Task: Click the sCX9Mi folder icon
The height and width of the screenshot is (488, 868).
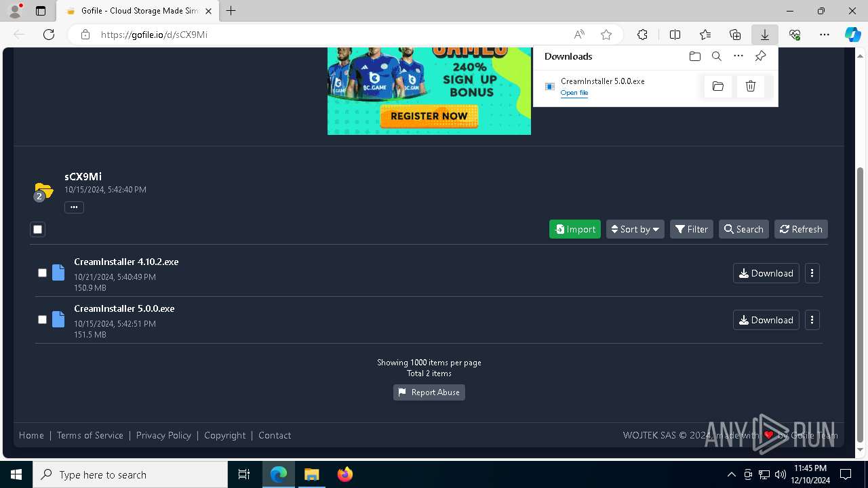Action: click(43, 191)
